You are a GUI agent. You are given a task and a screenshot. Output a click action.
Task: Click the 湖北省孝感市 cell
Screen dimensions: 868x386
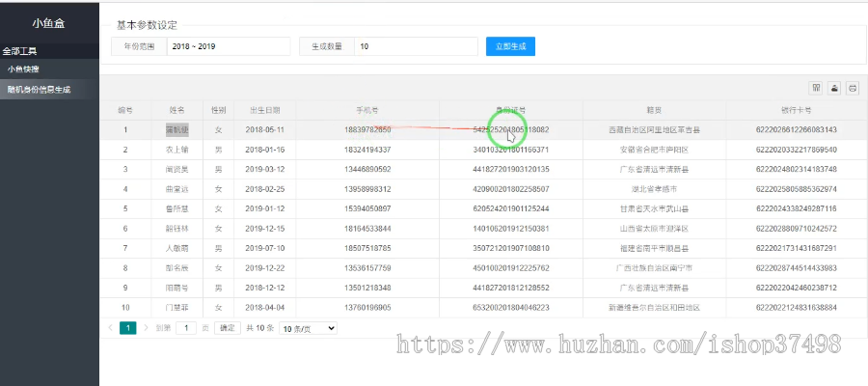pos(654,189)
